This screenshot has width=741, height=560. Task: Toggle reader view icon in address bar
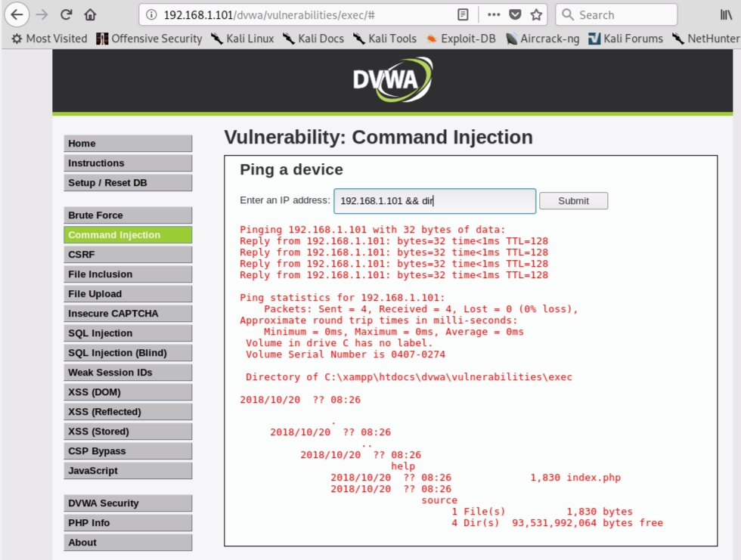(x=463, y=15)
